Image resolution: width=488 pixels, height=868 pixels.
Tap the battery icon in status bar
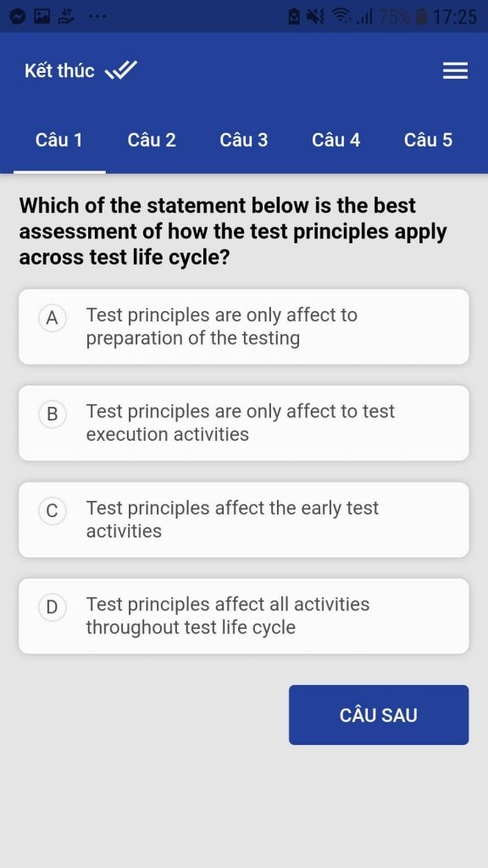(x=422, y=17)
